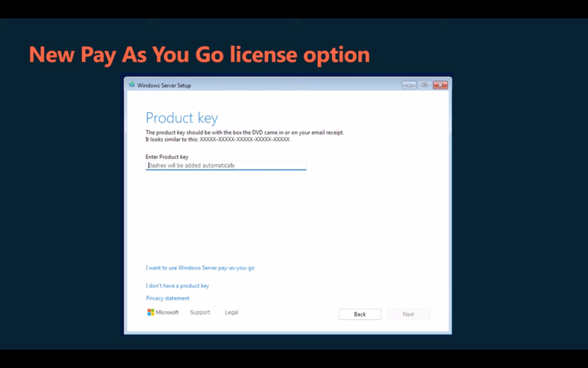Image resolution: width=588 pixels, height=368 pixels.
Task: Click the "New Pay As You Go license option" title
Action: coord(199,55)
